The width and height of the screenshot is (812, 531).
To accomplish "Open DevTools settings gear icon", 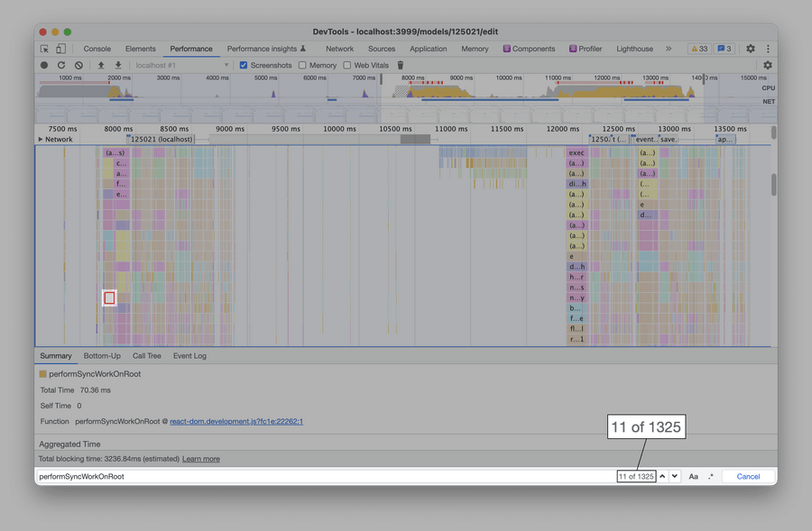I will pyautogui.click(x=751, y=49).
